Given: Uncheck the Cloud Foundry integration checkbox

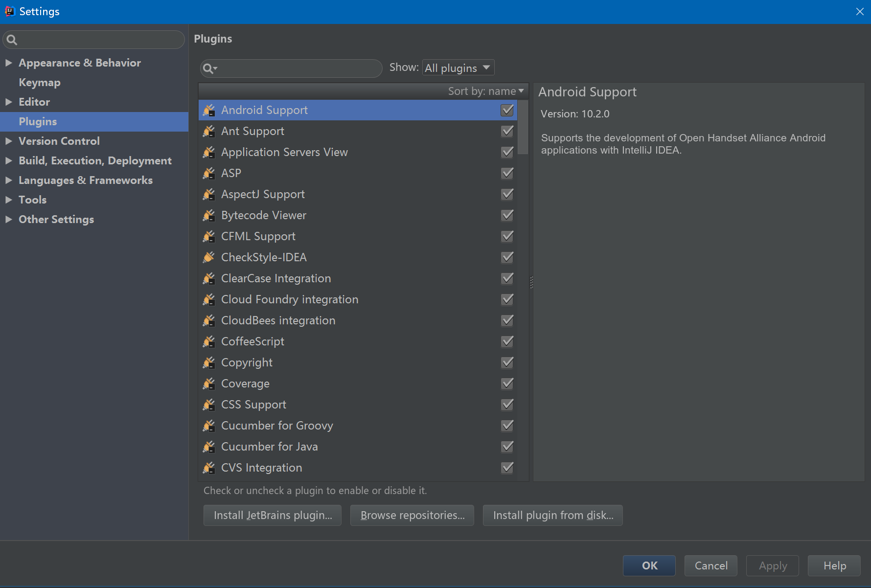Looking at the screenshot, I should point(507,300).
